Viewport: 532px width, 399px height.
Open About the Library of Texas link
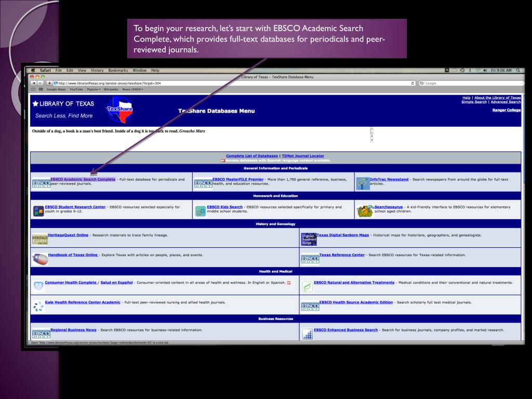(x=497, y=98)
